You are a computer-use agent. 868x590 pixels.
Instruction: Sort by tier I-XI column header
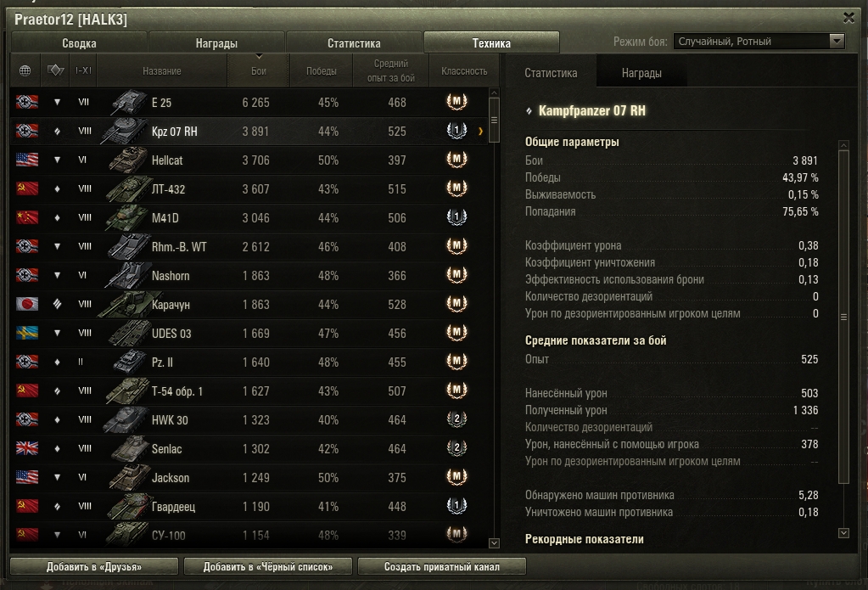(83, 70)
